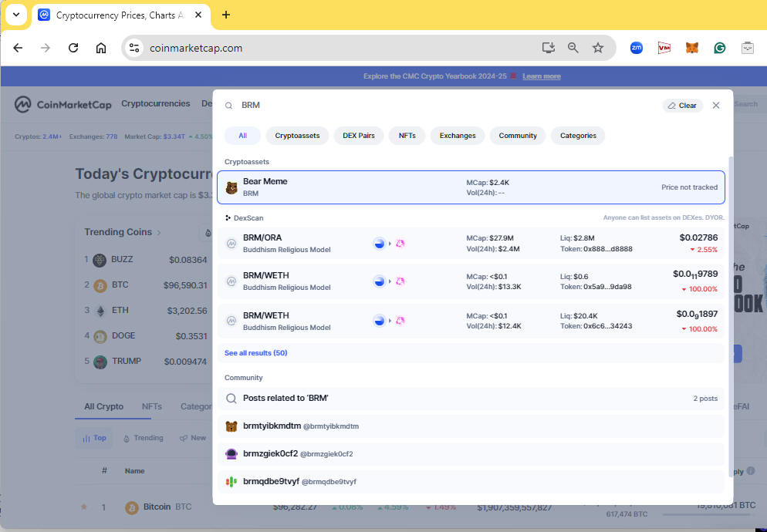767x532 pixels.
Task: Select the All filter tab
Action: (242, 136)
